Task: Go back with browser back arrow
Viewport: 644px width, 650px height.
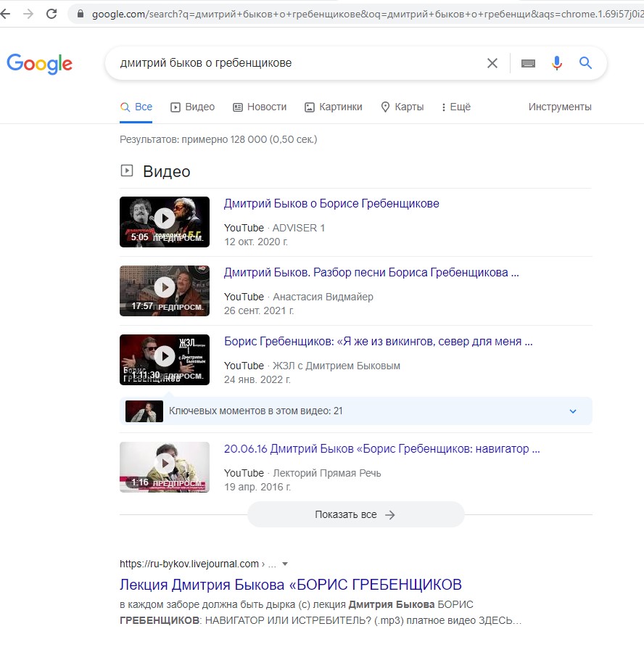Action: (5, 14)
